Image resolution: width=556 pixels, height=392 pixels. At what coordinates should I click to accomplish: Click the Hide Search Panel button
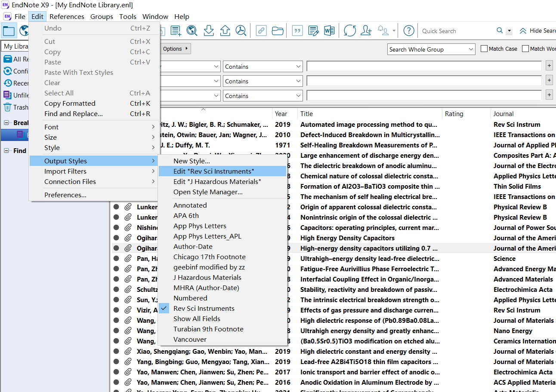pos(537,31)
